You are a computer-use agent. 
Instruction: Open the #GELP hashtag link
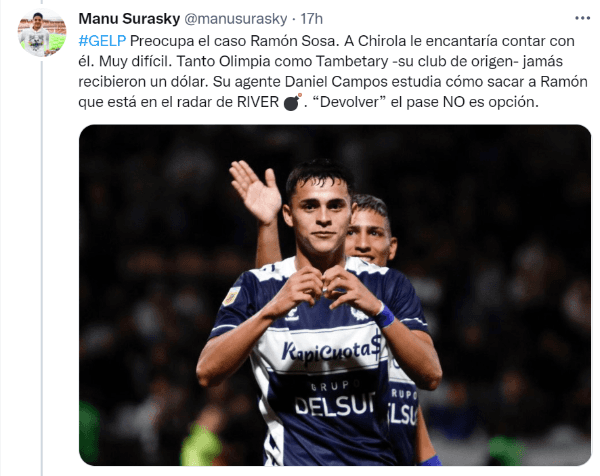tap(102, 41)
